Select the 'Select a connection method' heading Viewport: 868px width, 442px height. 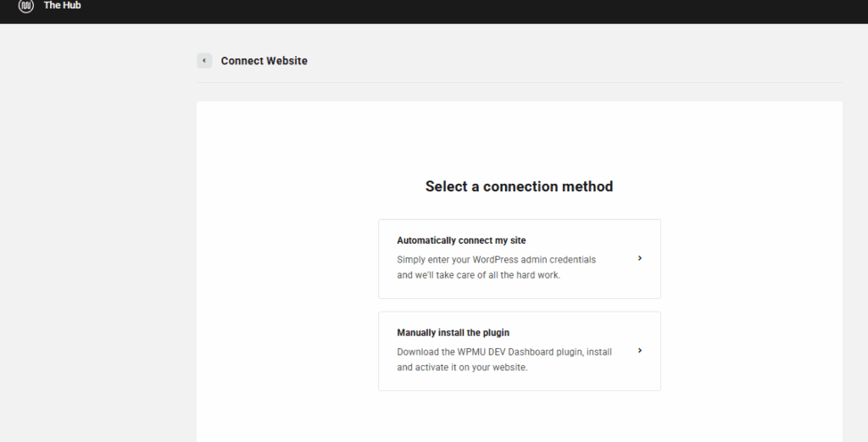[519, 186]
